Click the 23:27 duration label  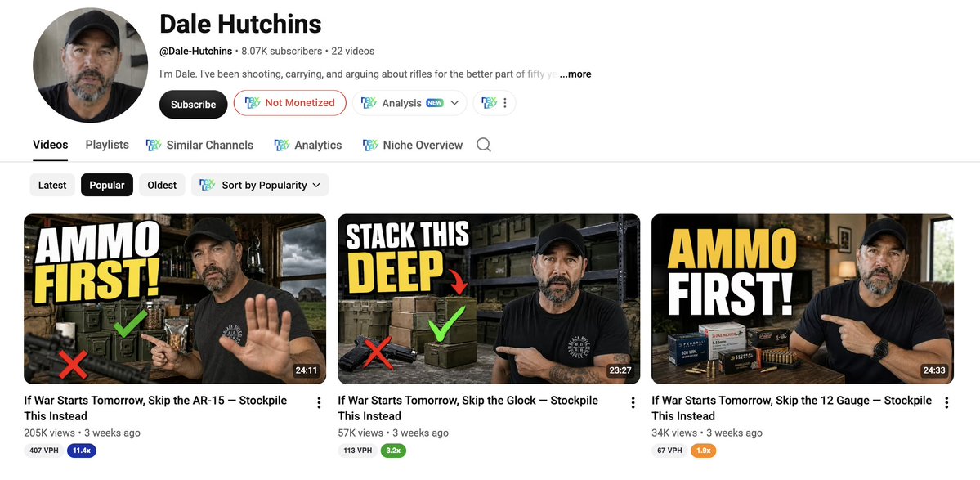coord(620,370)
